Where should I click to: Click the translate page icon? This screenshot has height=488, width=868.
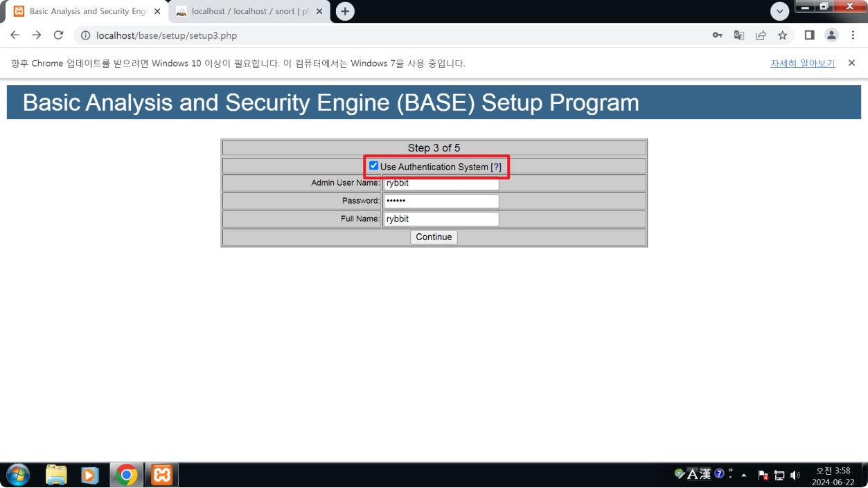pyautogui.click(x=739, y=35)
